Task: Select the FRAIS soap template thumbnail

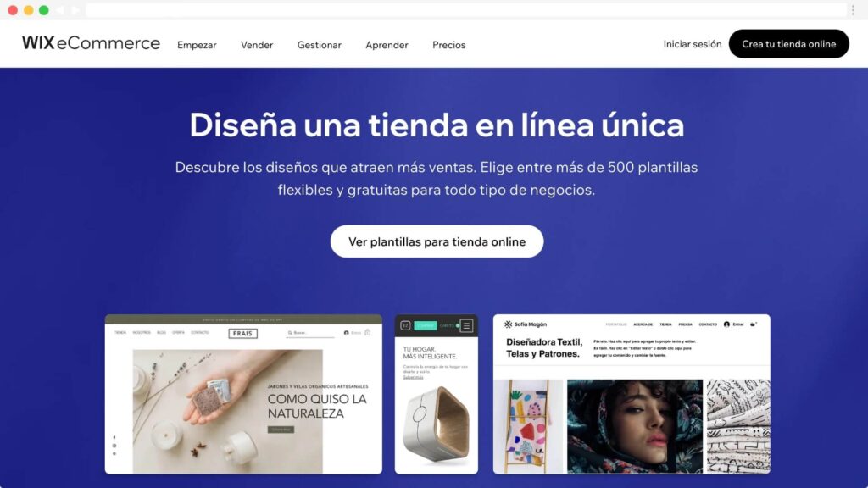Action: (243, 394)
